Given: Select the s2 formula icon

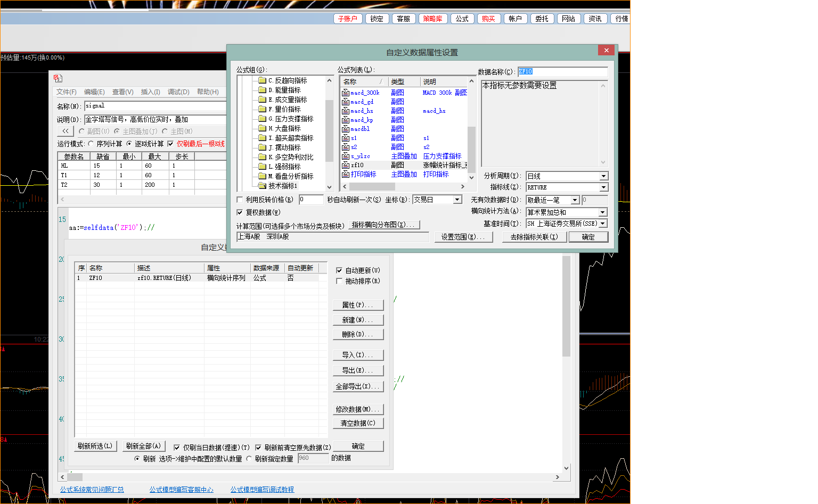Looking at the screenshot, I should tap(346, 147).
